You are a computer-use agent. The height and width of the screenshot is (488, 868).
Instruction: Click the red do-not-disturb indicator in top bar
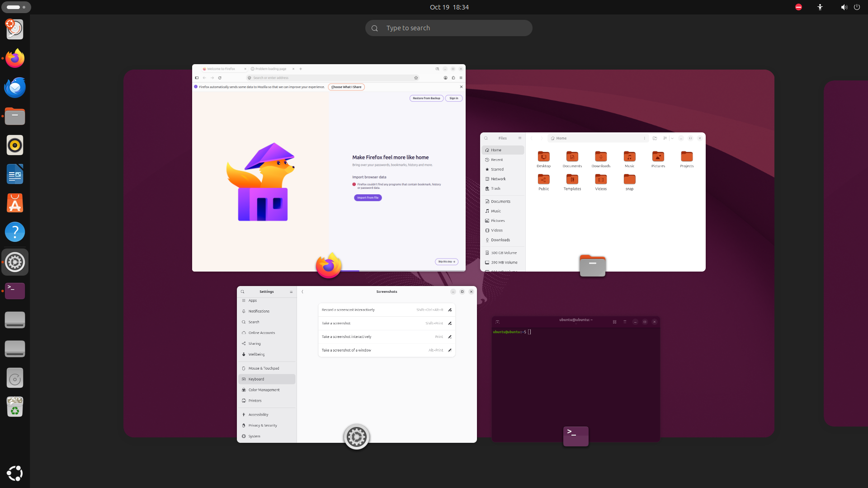[x=798, y=7]
